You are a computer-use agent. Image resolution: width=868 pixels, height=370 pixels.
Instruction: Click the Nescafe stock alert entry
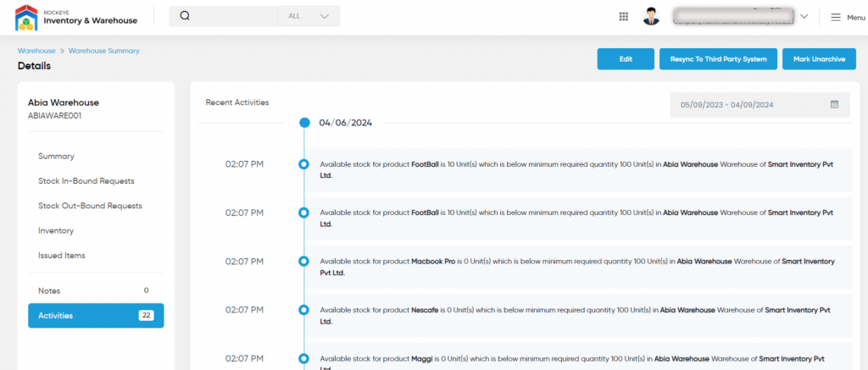coord(580,316)
